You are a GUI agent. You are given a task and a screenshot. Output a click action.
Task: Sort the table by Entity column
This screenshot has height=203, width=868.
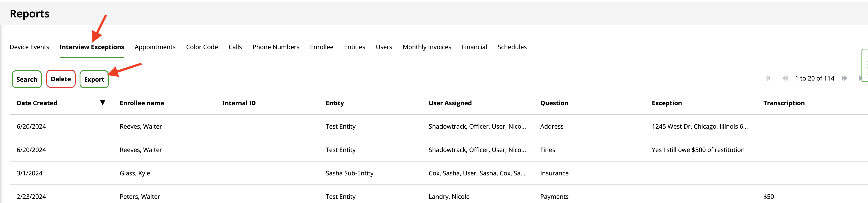tap(335, 103)
